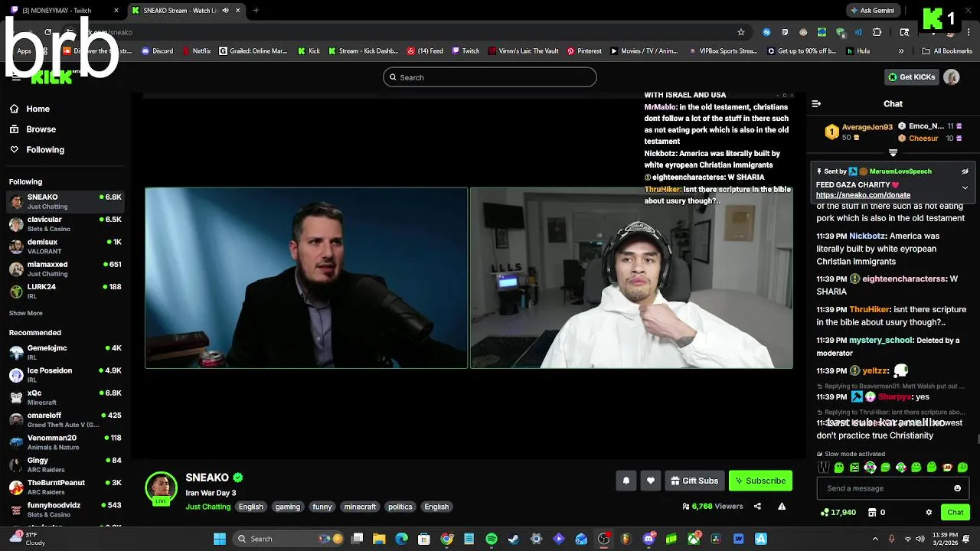The width and height of the screenshot is (980, 551).
Task: Click the Ask Gemini button
Action: (872, 11)
